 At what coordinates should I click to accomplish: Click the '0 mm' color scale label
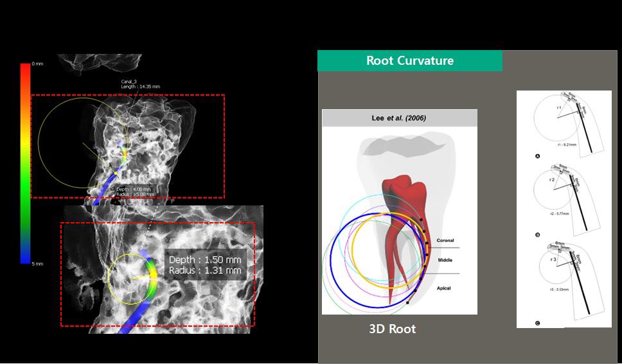click(x=38, y=64)
